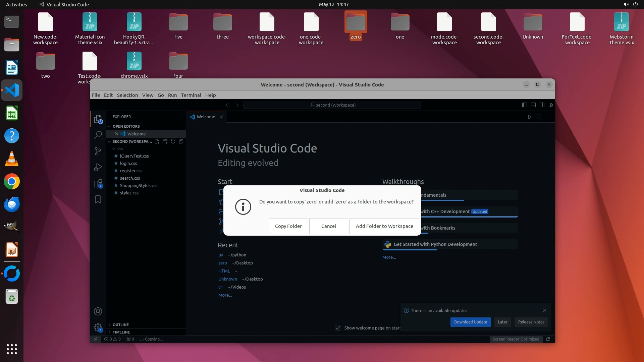Image resolution: width=644 pixels, height=362 pixels.
Task: Open the Terminal menu
Action: [x=191, y=95]
